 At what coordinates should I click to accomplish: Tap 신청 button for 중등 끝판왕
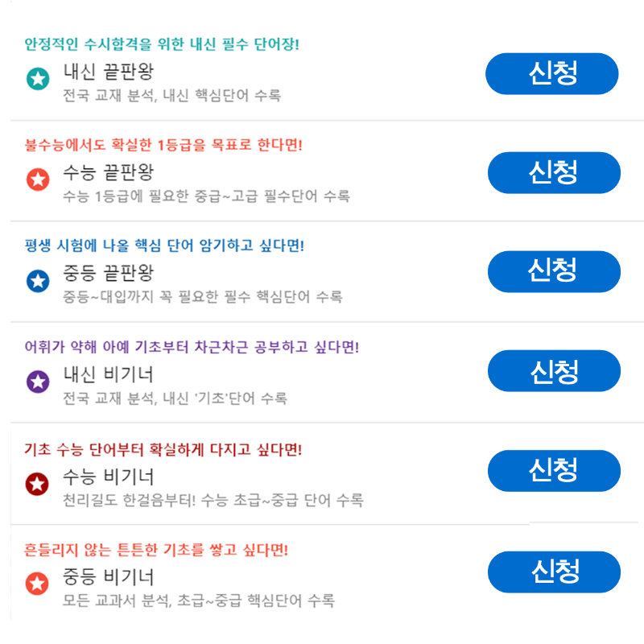pos(554,271)
